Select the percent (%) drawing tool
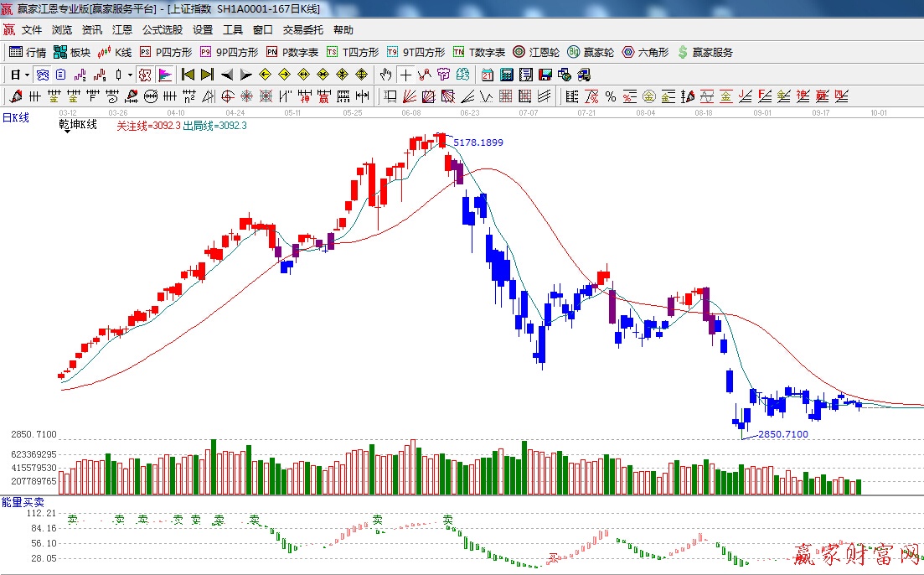This screenshot has width=924, height=575. coord(611,96)
